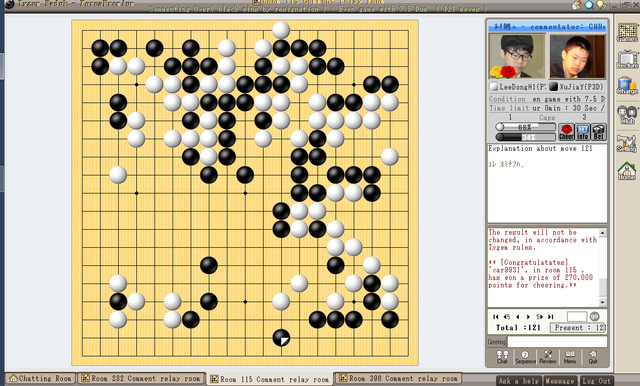Open the Menu book icon

click(570, 357)
